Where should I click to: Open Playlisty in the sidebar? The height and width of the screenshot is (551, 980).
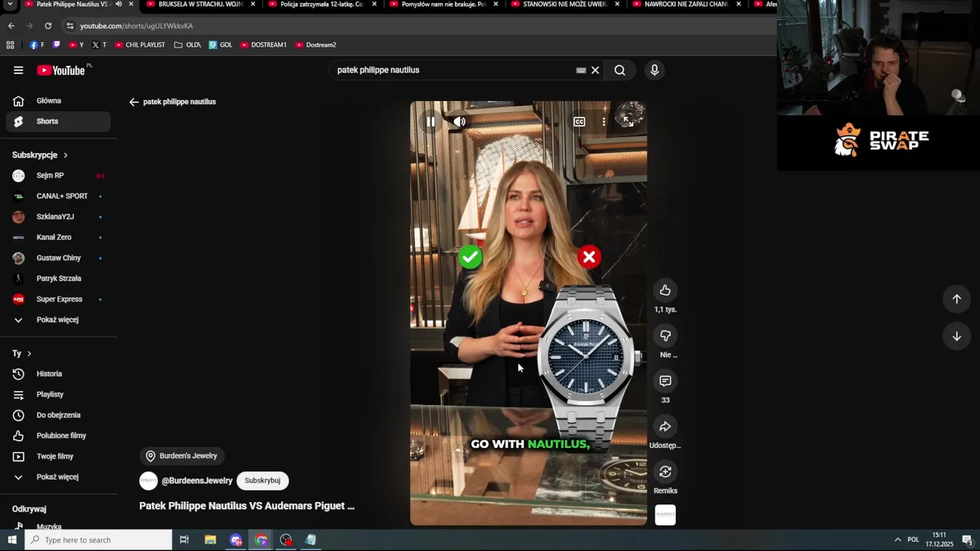tap(58, 395)
